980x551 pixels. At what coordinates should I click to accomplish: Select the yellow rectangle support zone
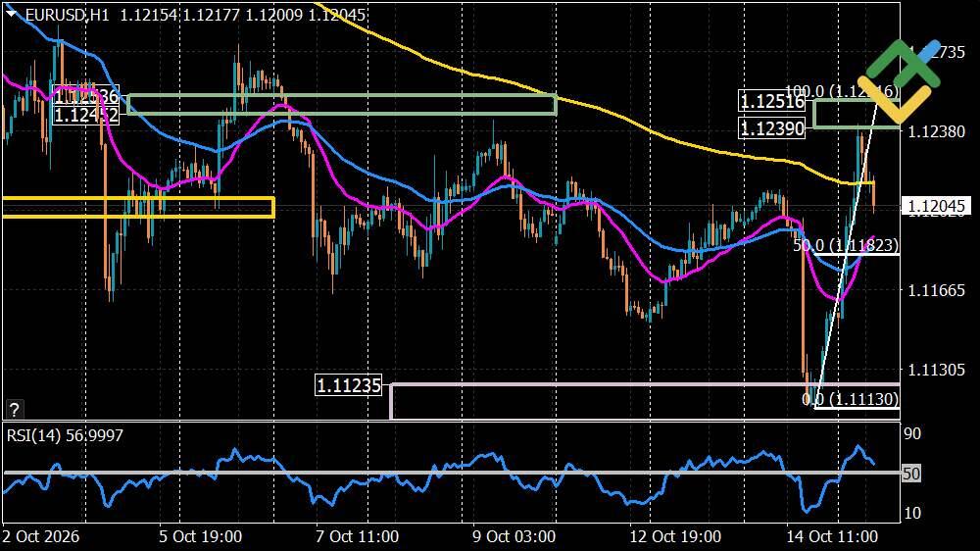(x=138, y=208)
